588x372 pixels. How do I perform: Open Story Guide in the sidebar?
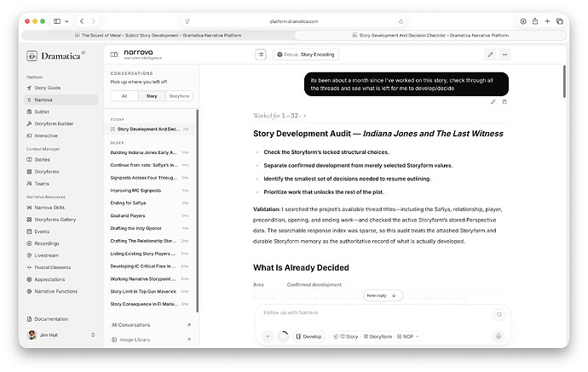pos(47,88)
